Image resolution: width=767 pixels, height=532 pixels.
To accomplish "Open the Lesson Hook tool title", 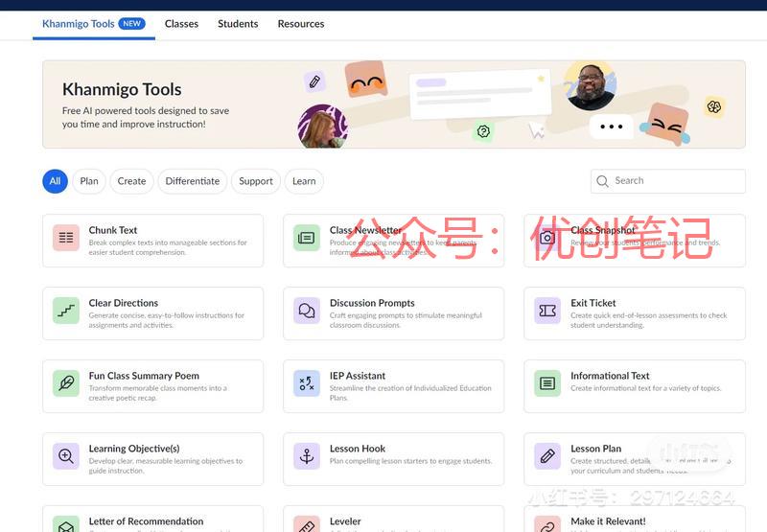I will tap(357, 449).
